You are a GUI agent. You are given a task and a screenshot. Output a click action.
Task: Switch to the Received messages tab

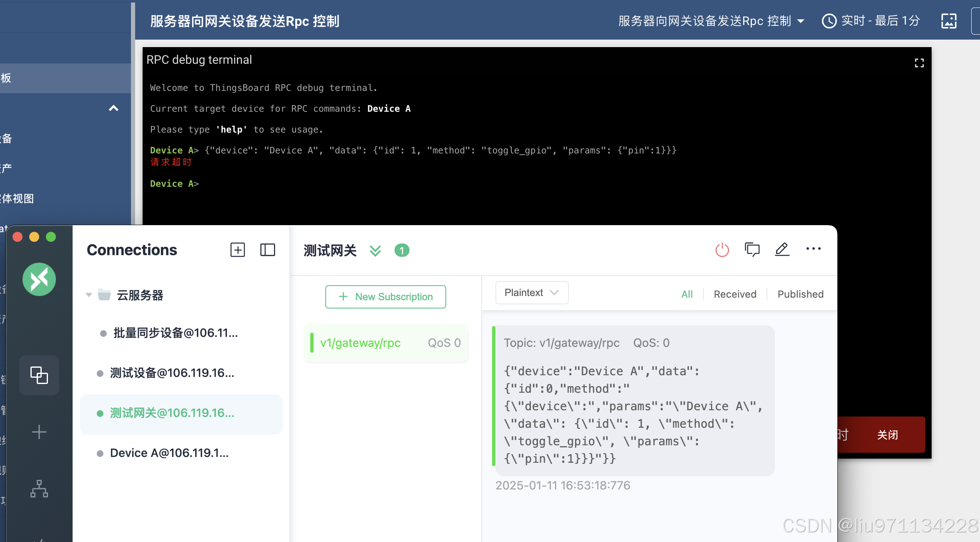[735, 294]
